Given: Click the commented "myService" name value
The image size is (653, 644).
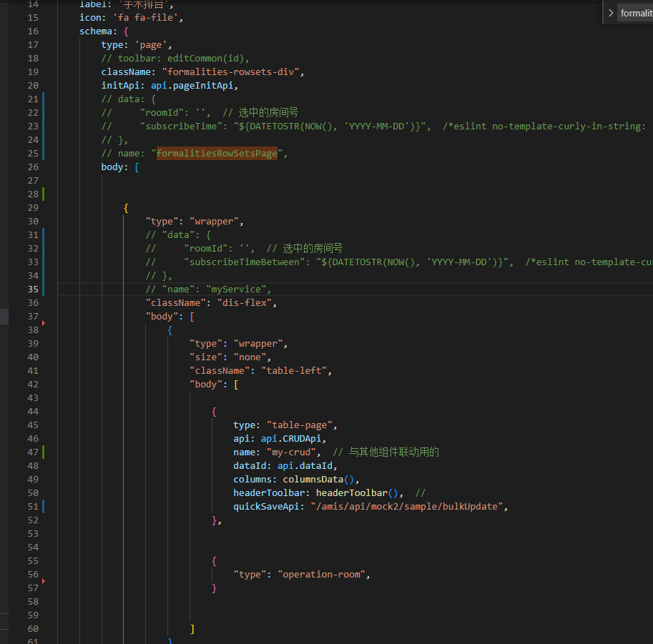Looking at the screenshot, I should 236,289.
